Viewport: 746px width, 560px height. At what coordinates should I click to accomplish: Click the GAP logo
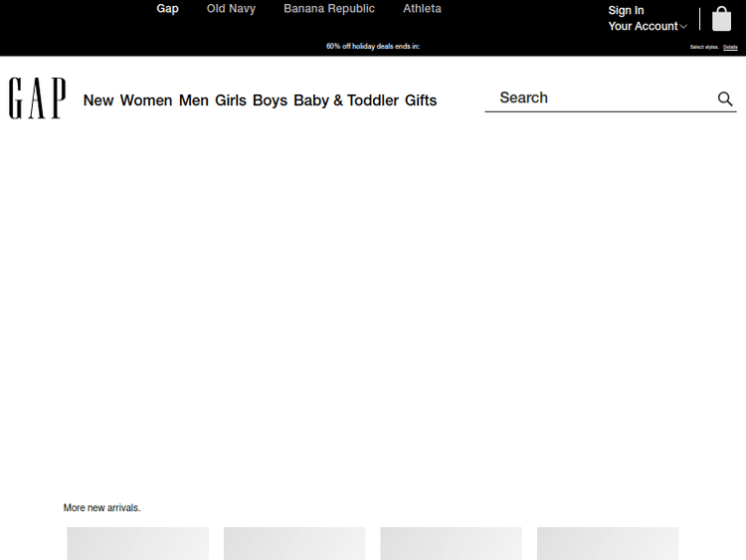(38, 98)
